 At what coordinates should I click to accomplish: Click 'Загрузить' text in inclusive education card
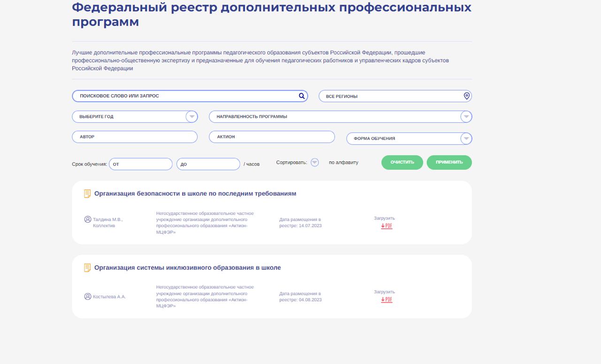click(385, 292)
